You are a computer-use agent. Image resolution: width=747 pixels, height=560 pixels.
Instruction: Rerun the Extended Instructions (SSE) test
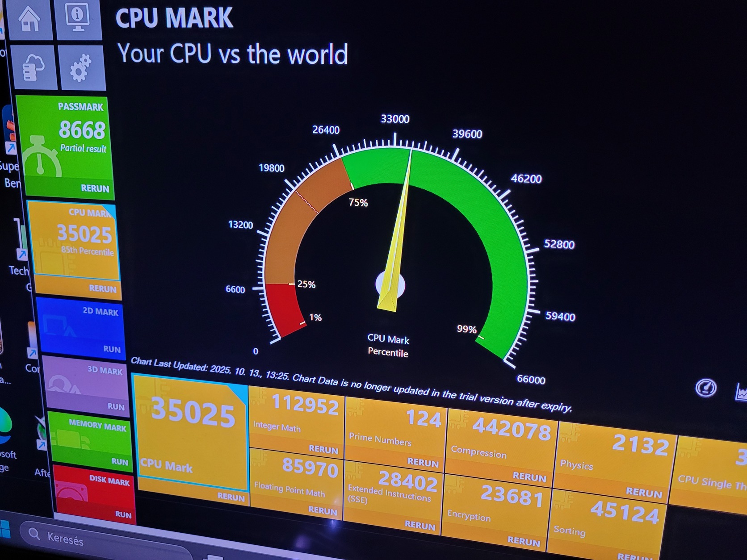(x=420, y=525)
